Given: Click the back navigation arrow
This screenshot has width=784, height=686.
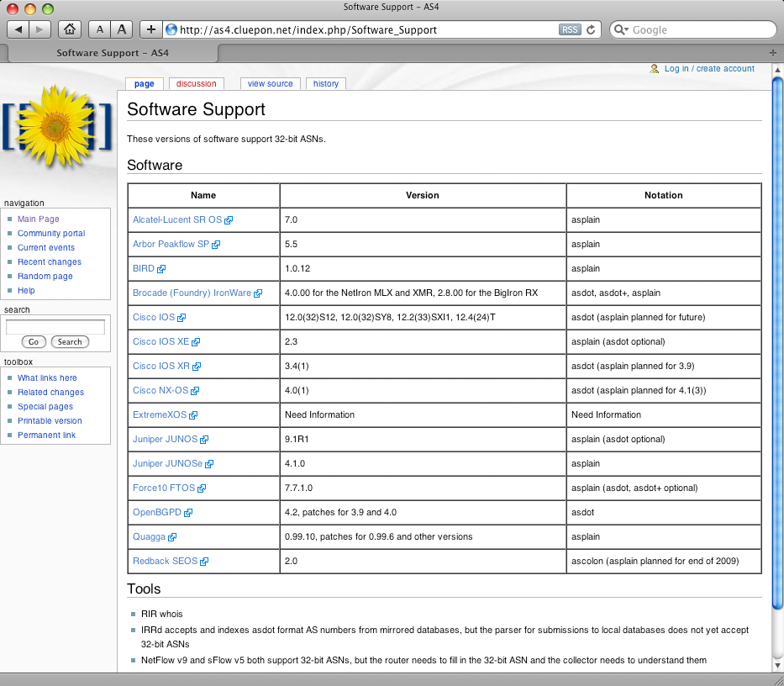Looking at the screenshot, I should click(19, 29).
